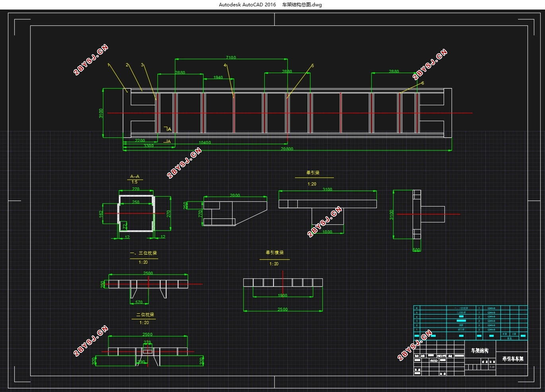Click callout number 5 in the top view

312,66
